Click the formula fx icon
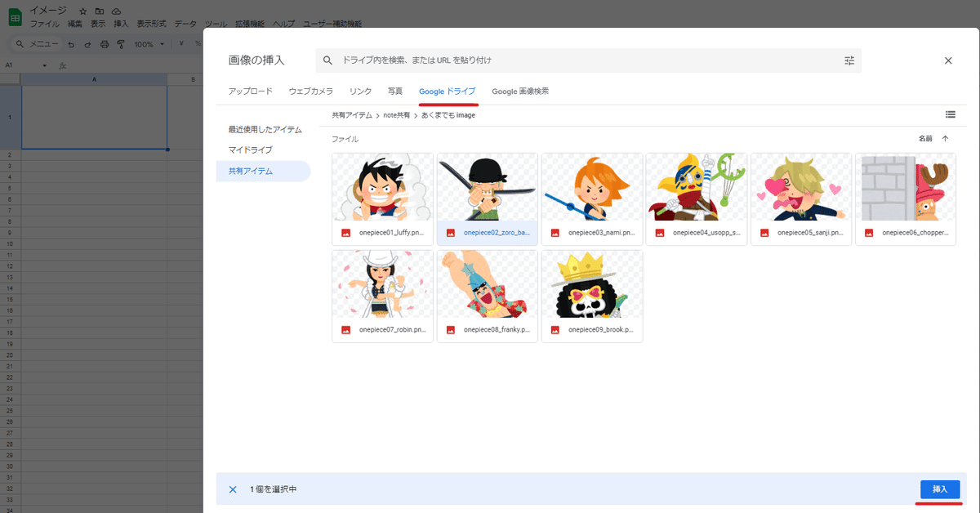The width and height of the screenshot is (980, 513). click(63, 65)
